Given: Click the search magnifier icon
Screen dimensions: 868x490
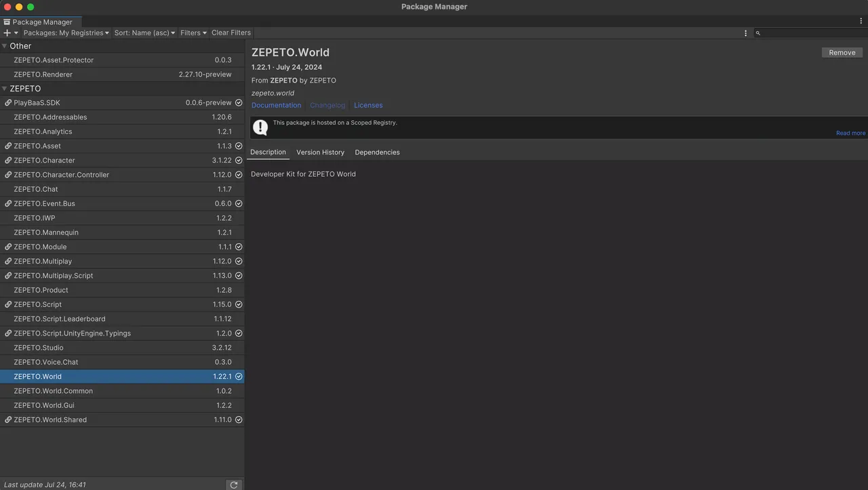Looking at the screenshot, I should pos(757,32).
